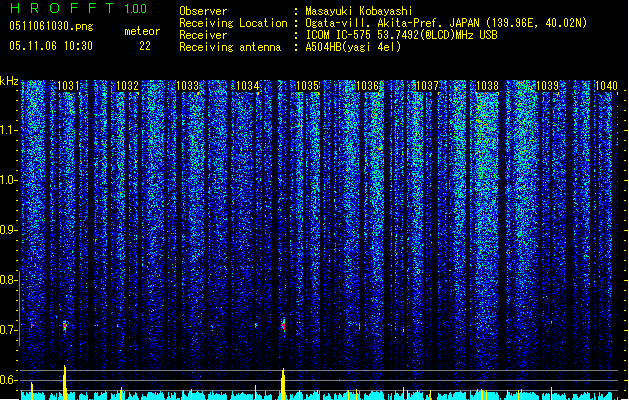Select the A504HB(yagi 4el) antenna text
This screenshot has height=400, width=629.
coord(353,47)
